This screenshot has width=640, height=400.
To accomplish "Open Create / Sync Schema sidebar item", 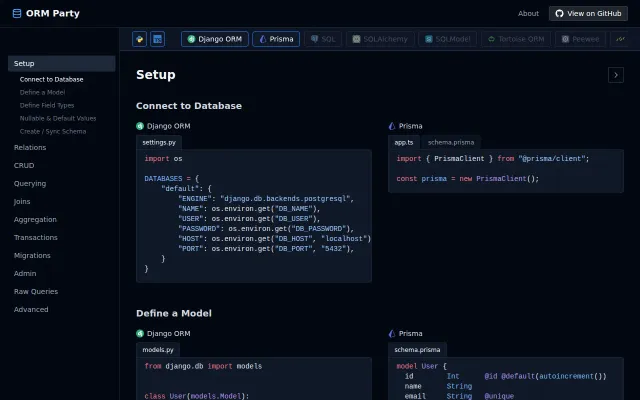I will 53,131.
